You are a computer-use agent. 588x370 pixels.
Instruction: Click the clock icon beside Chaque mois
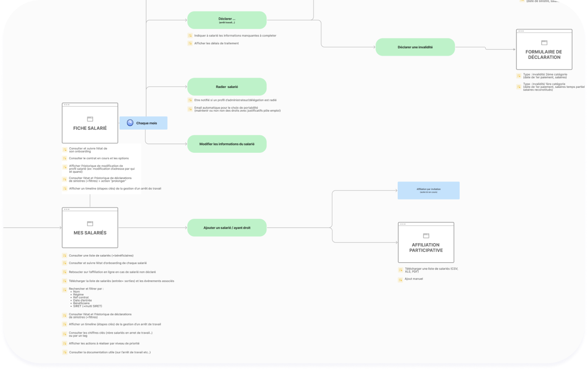point(130,123)
